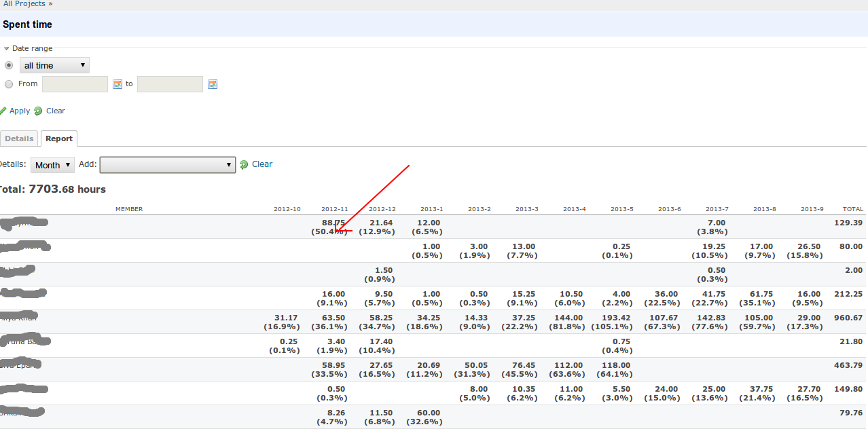The width and height of the screenshot is (868, 429).
Task: Select the From date range radio button
Action: tap(9, 84)
